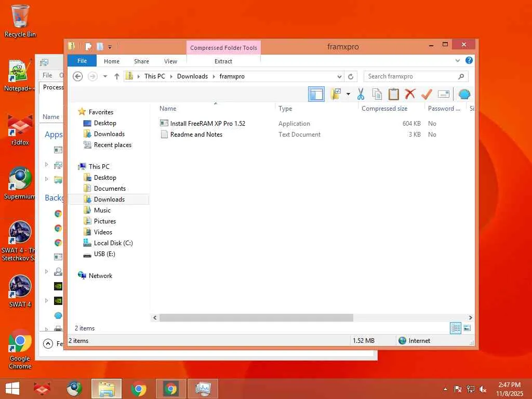The image size is (532, 399).
Task: Select Favorites in navigation pane
Action: point(101,112)
